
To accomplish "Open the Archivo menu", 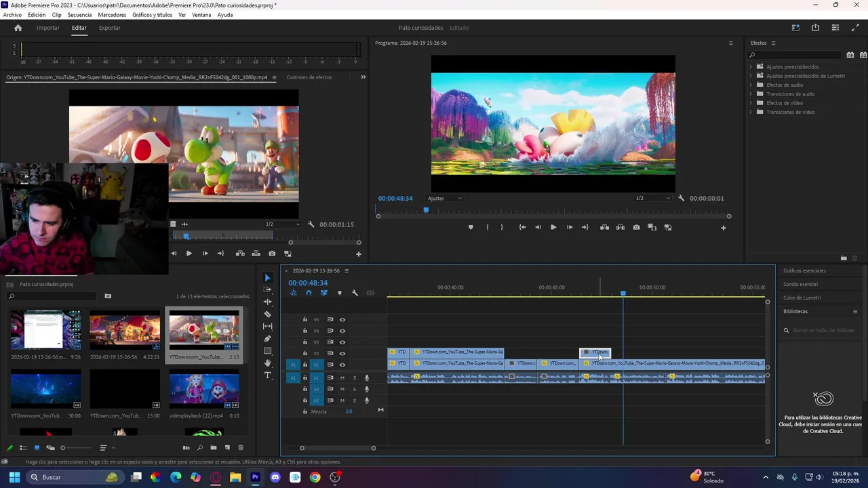I will (12, 15).
